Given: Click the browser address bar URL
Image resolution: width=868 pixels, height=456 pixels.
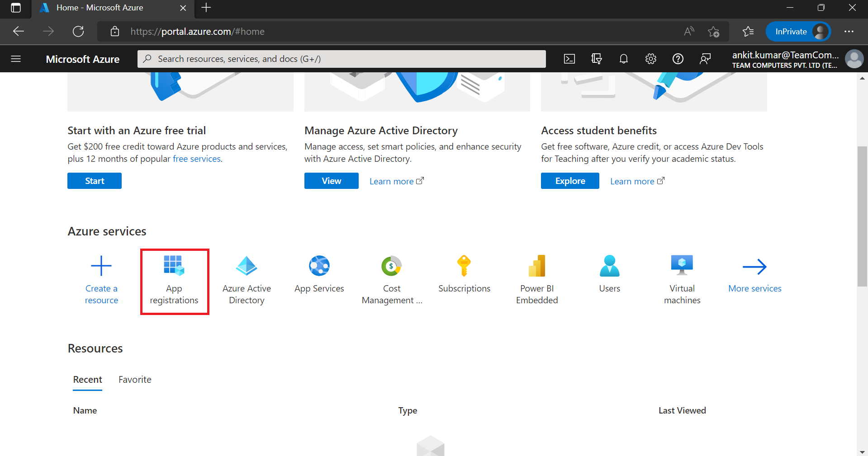Looking at the screenshot, I should [197, 32].
